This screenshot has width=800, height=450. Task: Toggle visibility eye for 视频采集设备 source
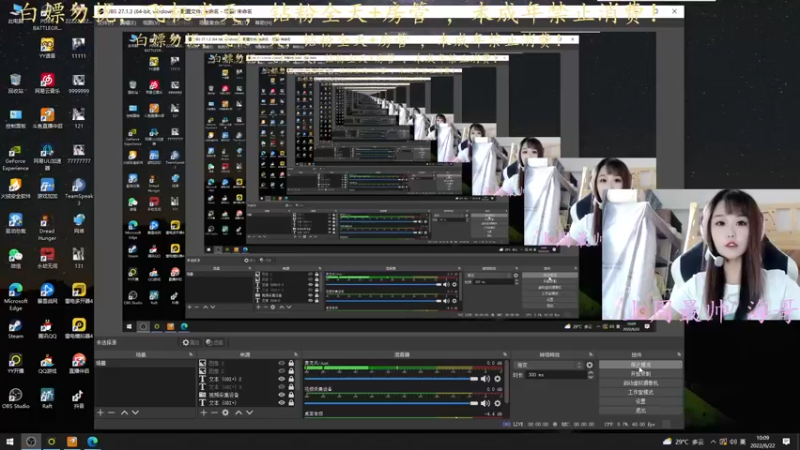point(281,395)
